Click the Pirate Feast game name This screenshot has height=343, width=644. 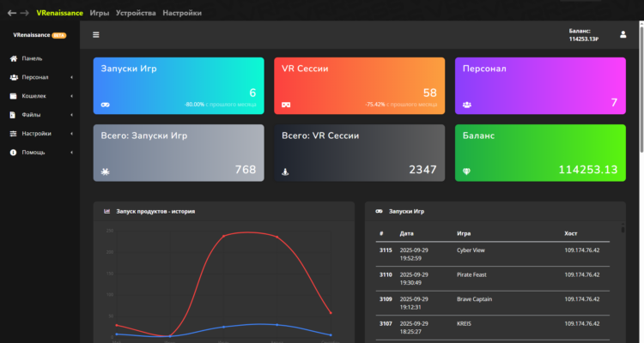[x=471, y=275]
